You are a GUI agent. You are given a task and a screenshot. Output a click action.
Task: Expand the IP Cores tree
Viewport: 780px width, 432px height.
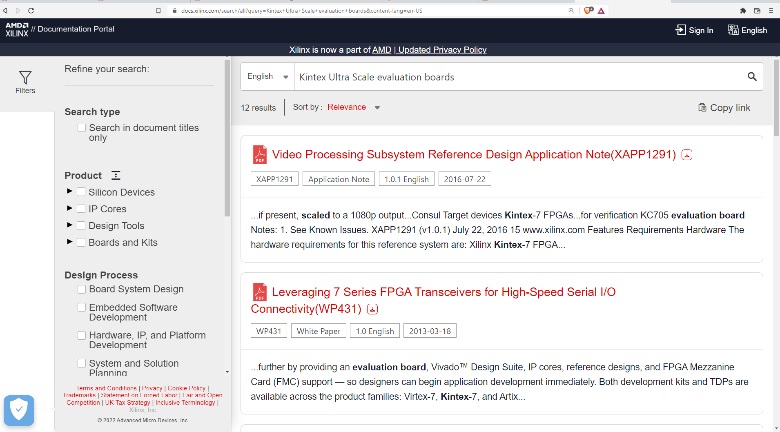[x=69, y=208]
